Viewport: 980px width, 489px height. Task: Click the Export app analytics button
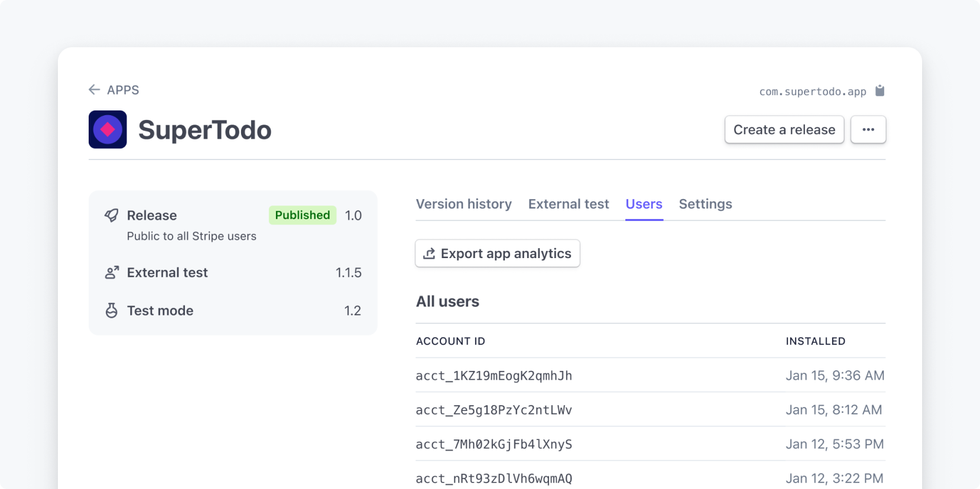coord(498,253)
